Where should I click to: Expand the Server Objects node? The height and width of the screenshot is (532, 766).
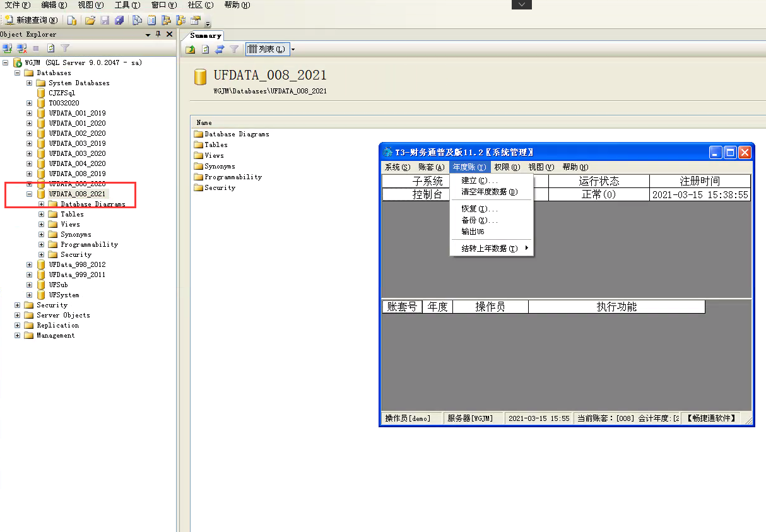(x=18, y=316)
